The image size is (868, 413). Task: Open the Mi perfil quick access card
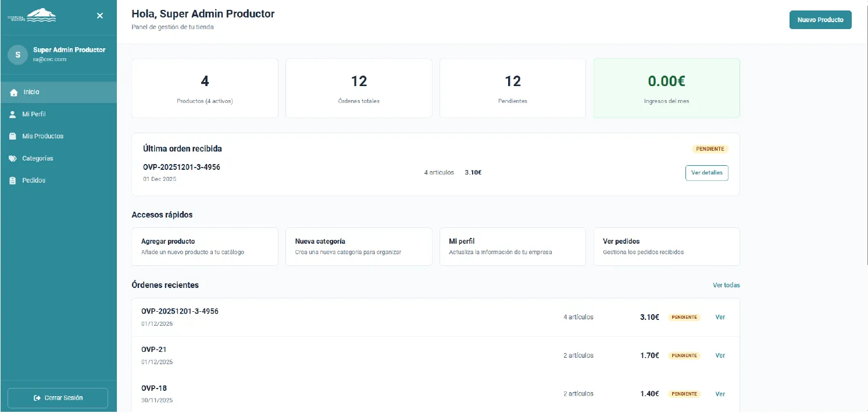point(512,247)
